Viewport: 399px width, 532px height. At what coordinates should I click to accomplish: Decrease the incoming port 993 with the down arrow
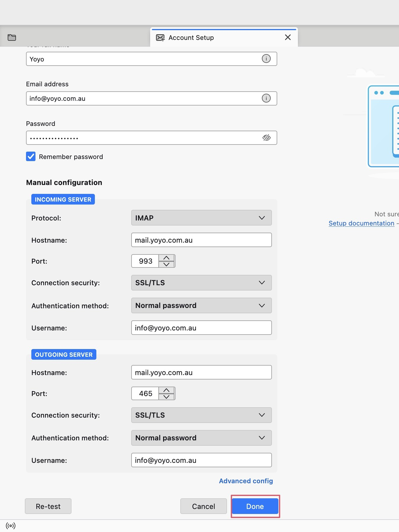(166, 264)
